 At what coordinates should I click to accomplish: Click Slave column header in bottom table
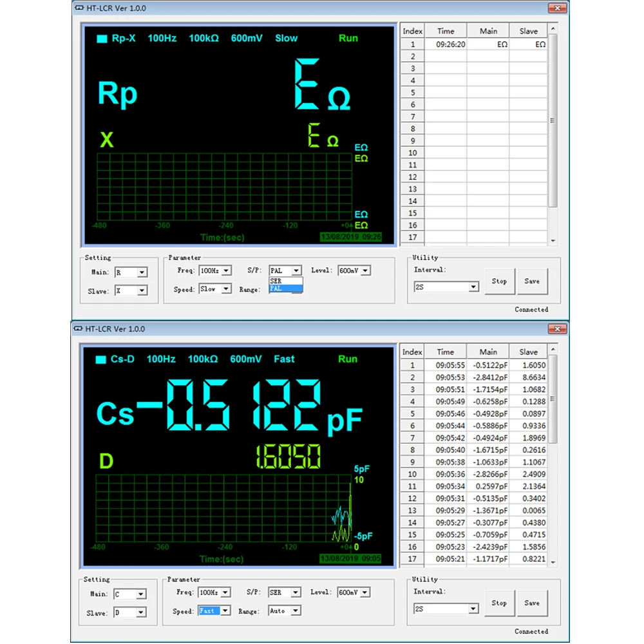(x=528, y=352)
